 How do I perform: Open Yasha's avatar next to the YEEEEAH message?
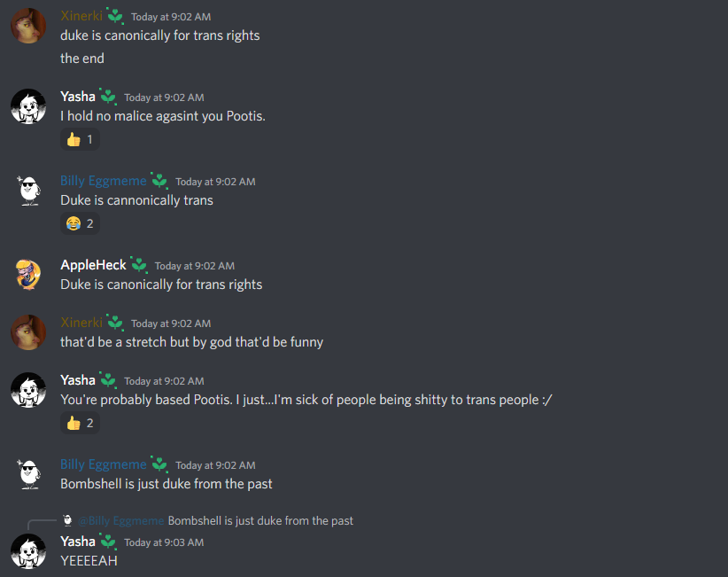pyautogui.click(x=28, y=551)
